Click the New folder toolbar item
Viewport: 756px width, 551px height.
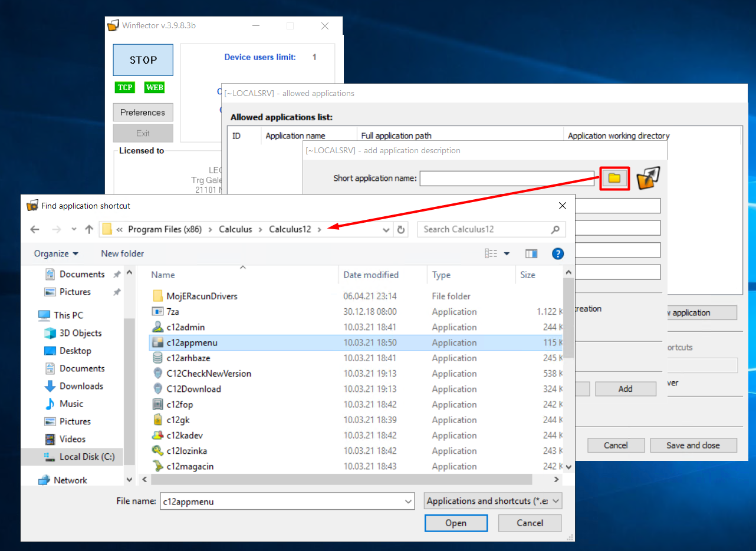click(122, 253)
